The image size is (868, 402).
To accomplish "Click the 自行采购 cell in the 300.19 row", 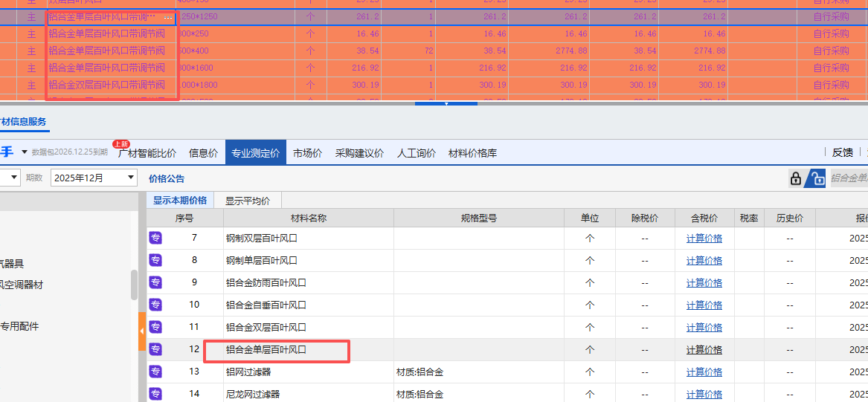I will point(831,85).
